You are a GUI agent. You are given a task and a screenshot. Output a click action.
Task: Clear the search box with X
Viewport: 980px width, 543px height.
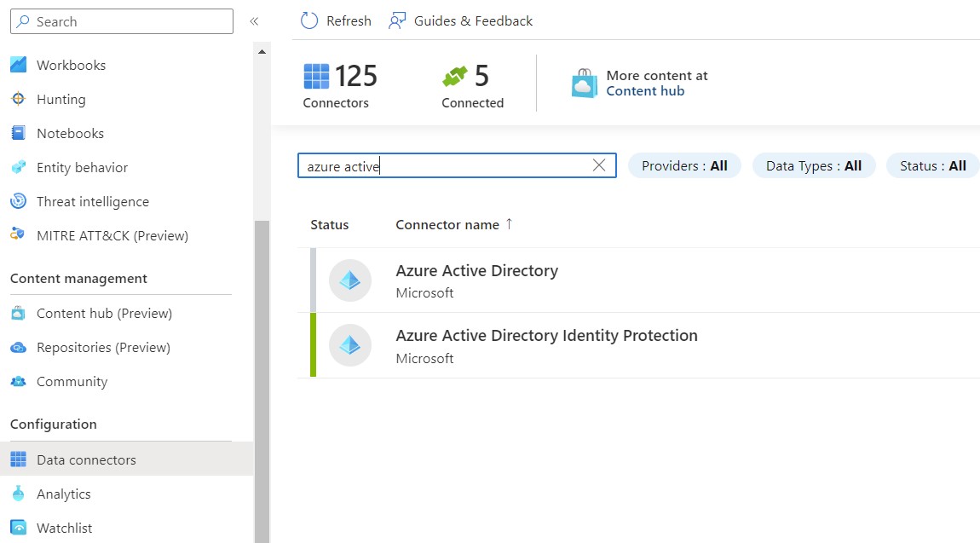[599, 165]
